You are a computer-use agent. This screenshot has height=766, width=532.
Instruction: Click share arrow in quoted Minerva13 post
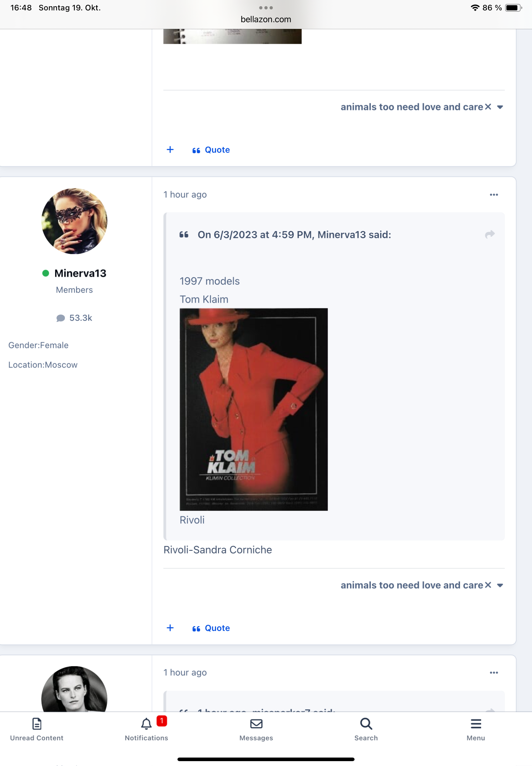coord(489,234)
